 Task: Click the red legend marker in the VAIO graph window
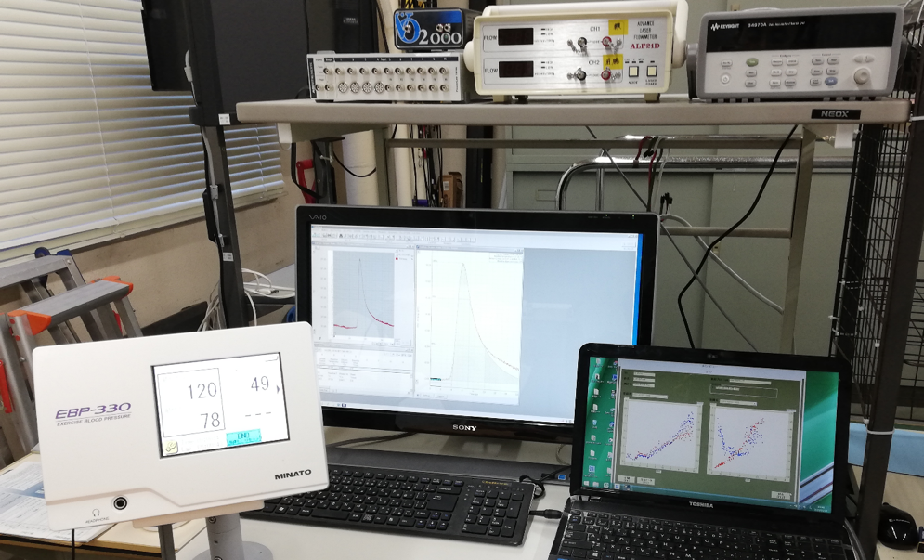(397, 258)
